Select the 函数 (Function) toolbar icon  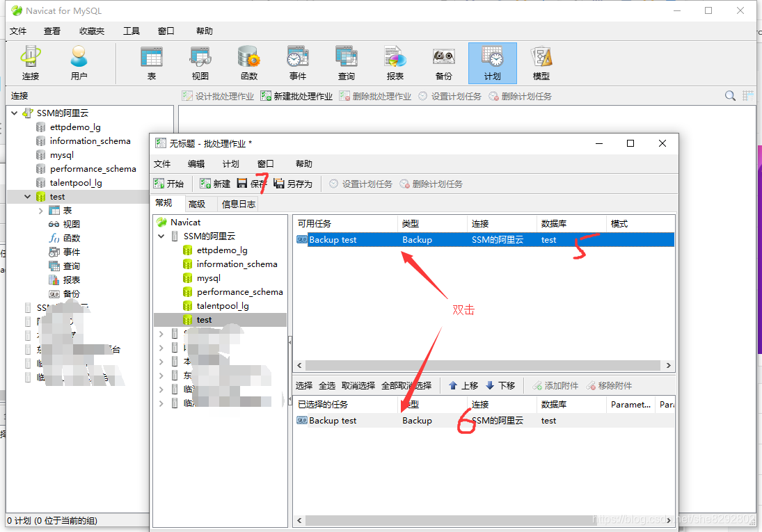[249, 63]
